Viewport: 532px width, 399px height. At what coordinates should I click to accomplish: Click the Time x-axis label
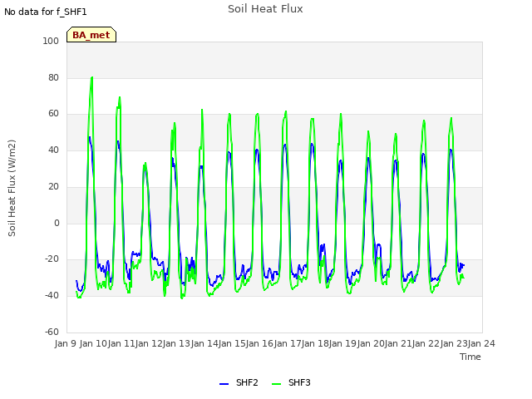470,357
